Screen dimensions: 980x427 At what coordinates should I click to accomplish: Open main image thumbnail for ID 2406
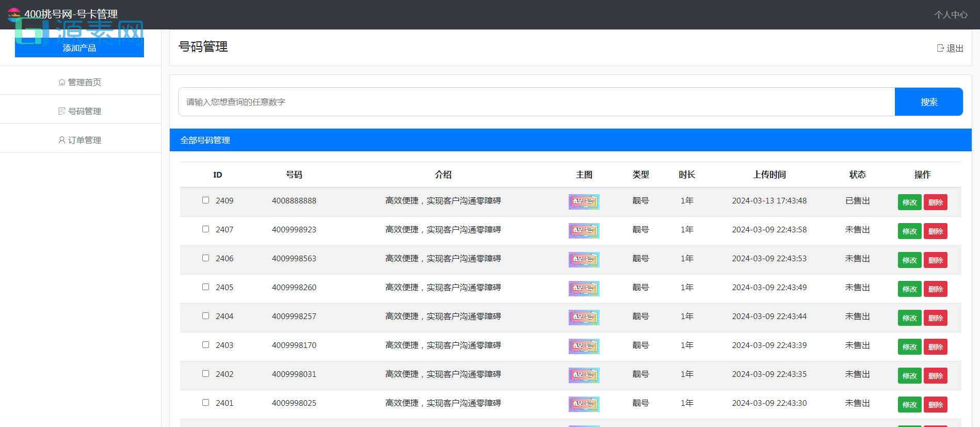click(x=584, y=260)
